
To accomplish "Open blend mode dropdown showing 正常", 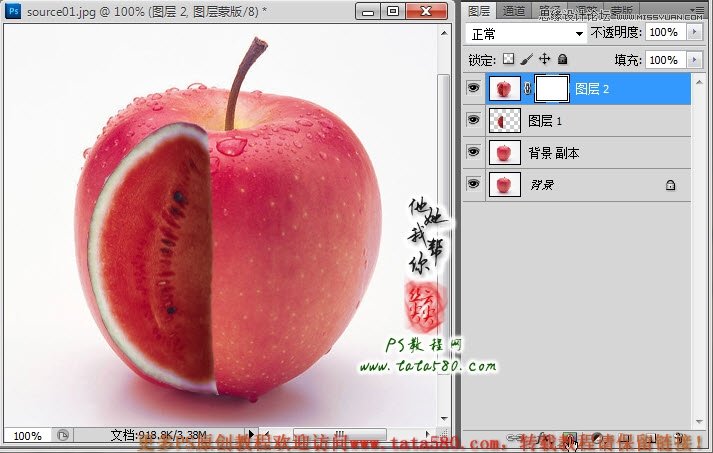I will (x=526, y=34).
